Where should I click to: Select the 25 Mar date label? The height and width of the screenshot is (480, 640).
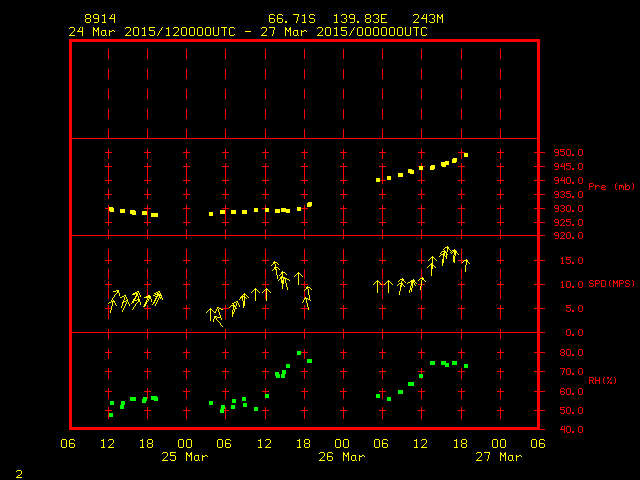coord(185,457)
